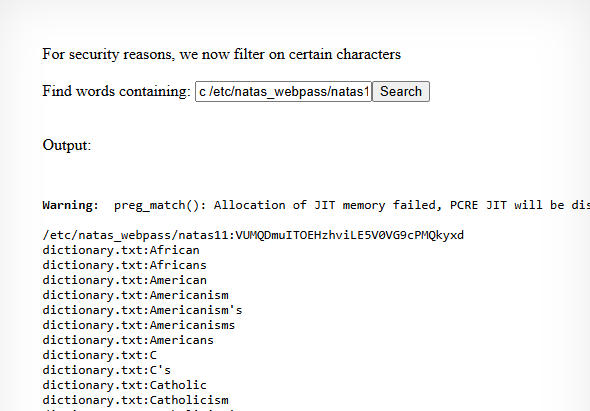Click the 'dictionary.txt:C's' result line
Screen dimensions: 590x411
point(106,370)
